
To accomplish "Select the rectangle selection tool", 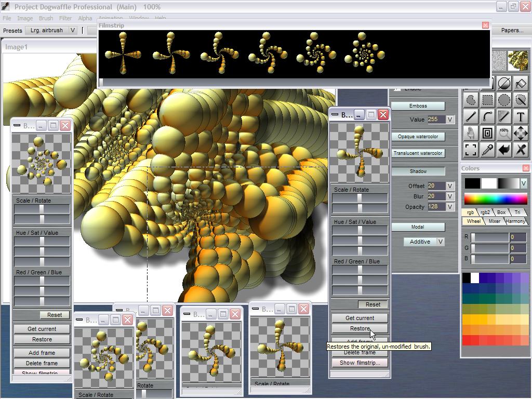I will click(487, 100).
